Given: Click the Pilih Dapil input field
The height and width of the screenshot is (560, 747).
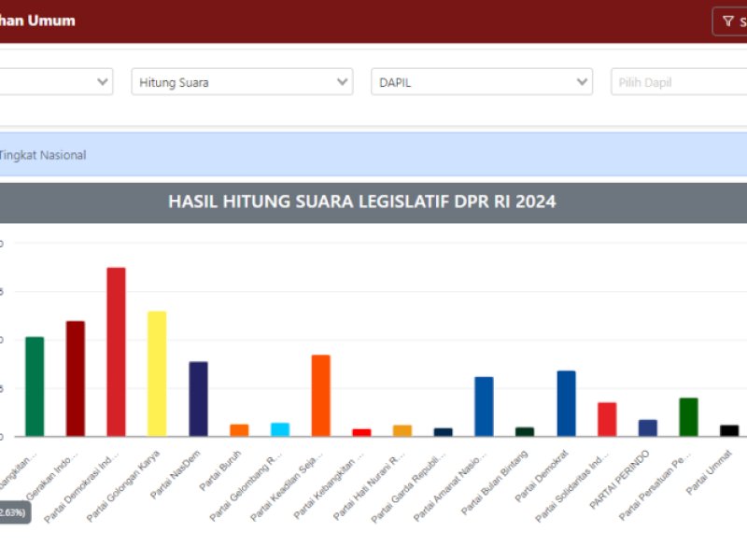Looking at the screenshot, I should (677, 82).
